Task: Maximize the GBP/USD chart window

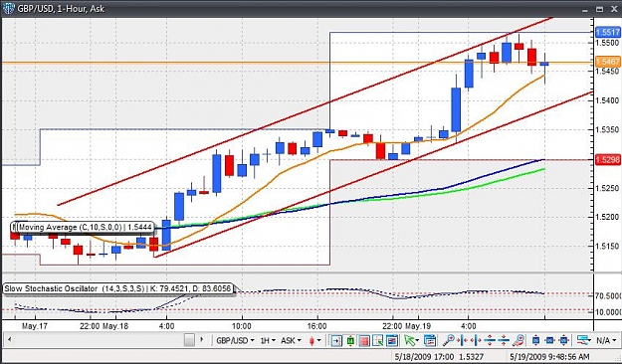Action: [600, 9]
